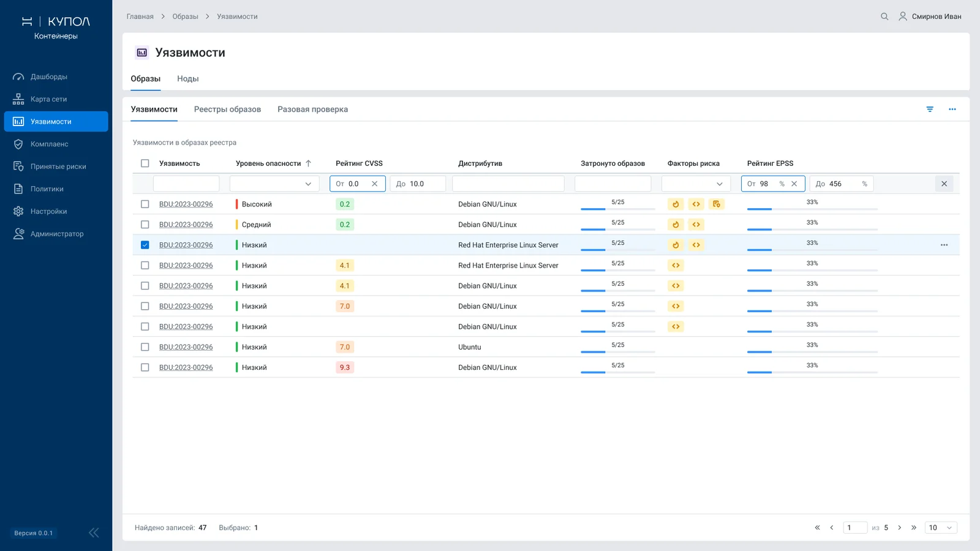The image size is (980, 551).
Task: Jump to first page double arrow
Action: tap(817, 528)
